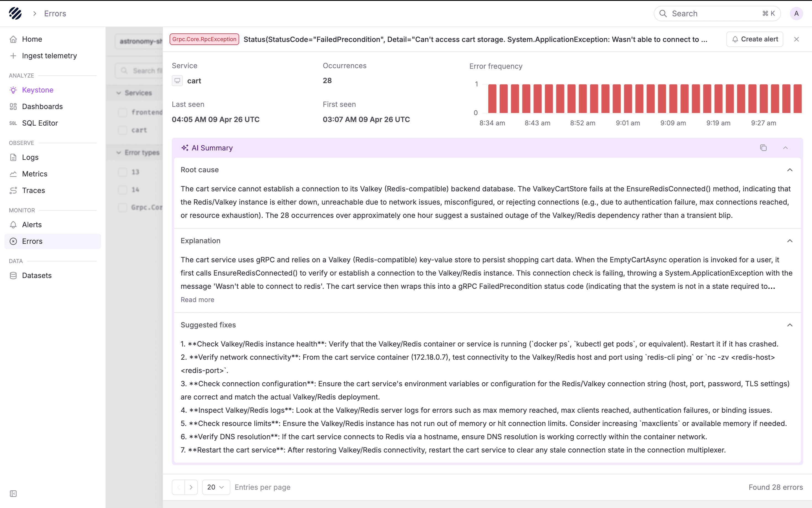This screenshot has width=812, height=508.
Task: Click the Search filters input
Action: pyautogui.click(x=139, y=71)
